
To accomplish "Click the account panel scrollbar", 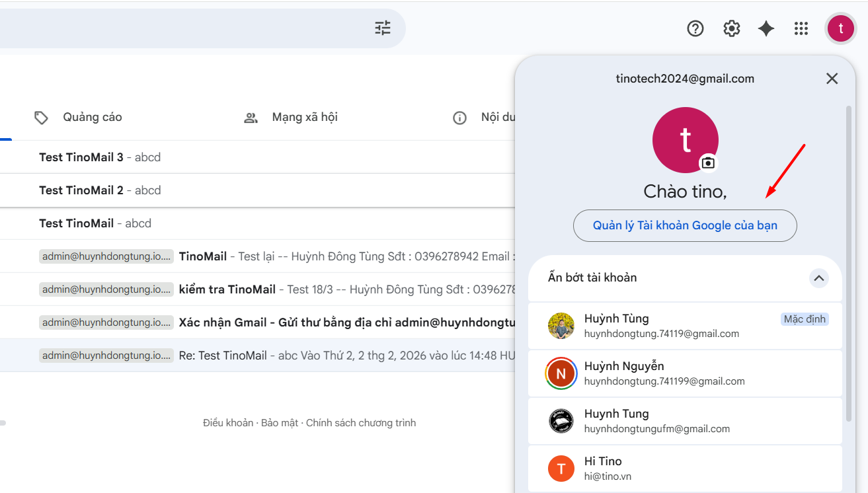I will (849, 263).
